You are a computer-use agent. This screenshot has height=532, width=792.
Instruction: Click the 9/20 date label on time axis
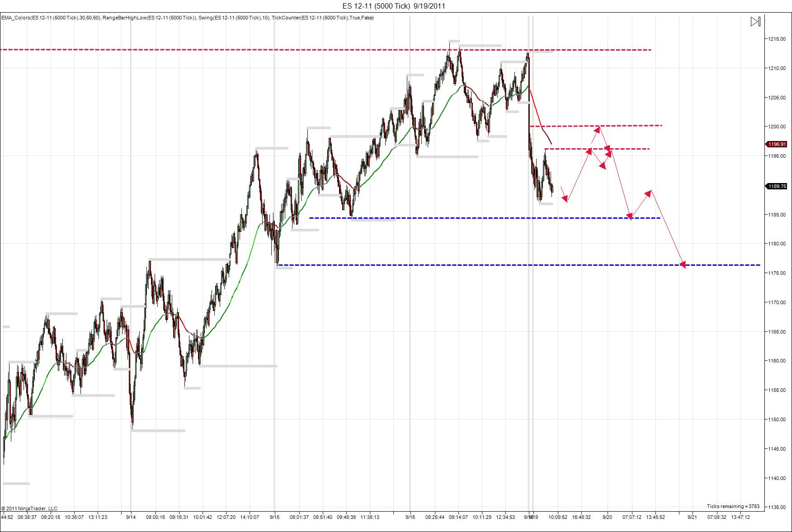point(607,517)
